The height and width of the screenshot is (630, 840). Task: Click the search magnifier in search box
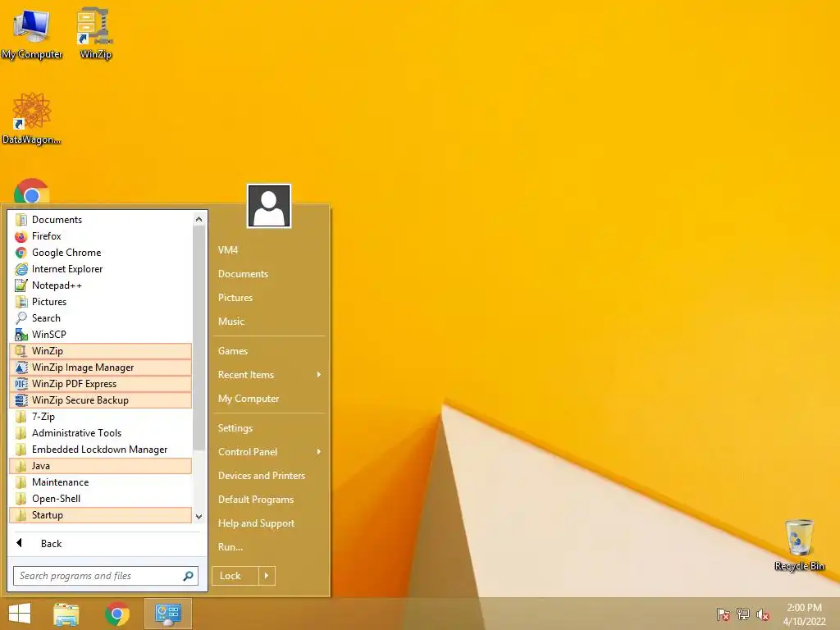click(188, 576)
